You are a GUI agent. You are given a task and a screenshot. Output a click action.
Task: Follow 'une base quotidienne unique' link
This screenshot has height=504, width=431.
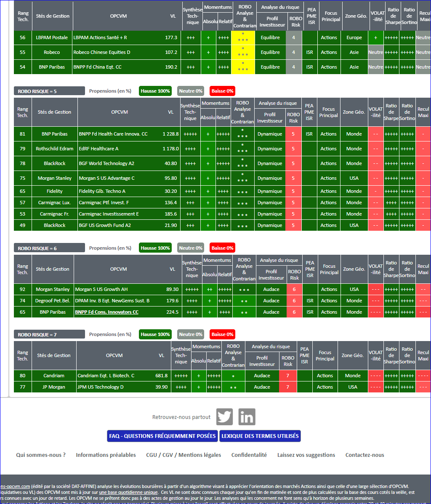(x=128, y=492)
